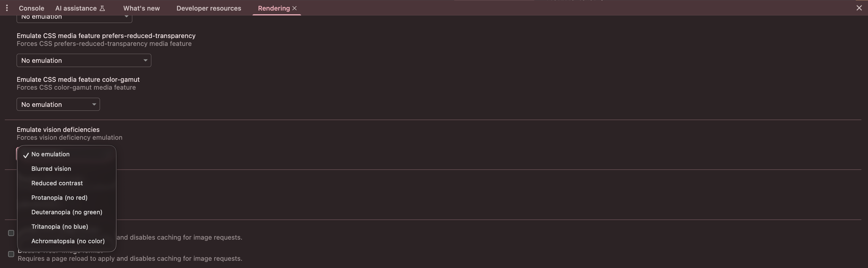The width and height of the screenshot is (868, 268).
Task: Switch to the Console tab
Action: coord(31,8)
